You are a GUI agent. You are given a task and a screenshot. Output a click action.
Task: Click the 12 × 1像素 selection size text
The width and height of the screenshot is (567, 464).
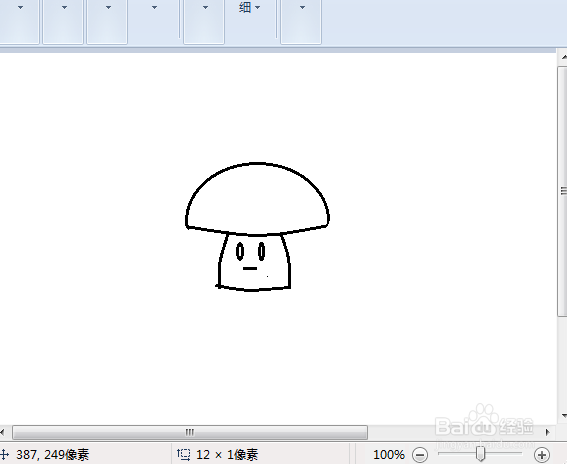pos(227,455)
